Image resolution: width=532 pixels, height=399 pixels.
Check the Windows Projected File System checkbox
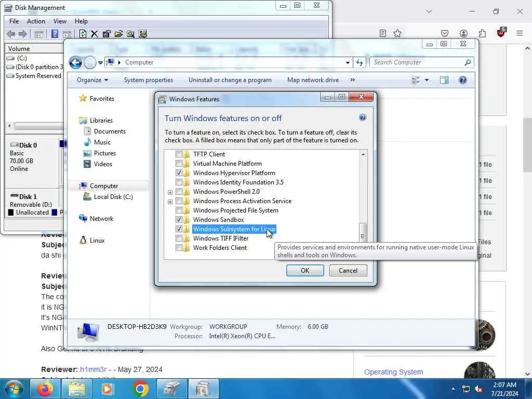pos(179,210)
